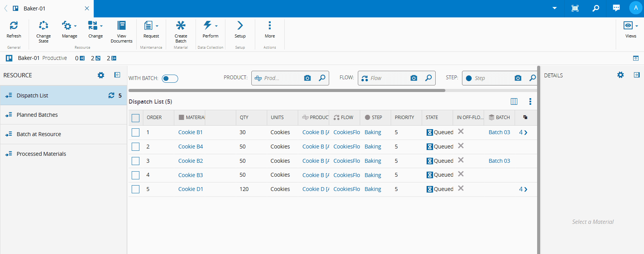Click the Batch 03 link in the first row
Viewport: 644px width, 254px height.
point(499,132)
